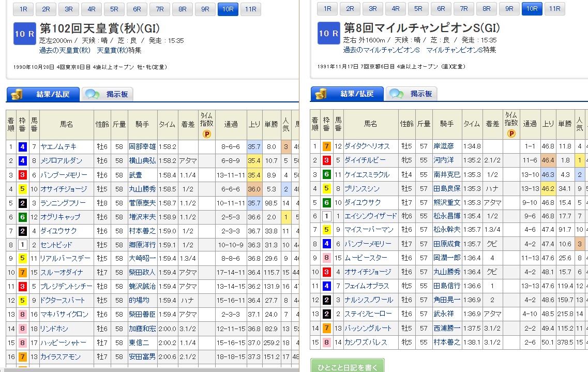Click the orange P icon in マイルチャンピオンS table header

pos(511,134)
